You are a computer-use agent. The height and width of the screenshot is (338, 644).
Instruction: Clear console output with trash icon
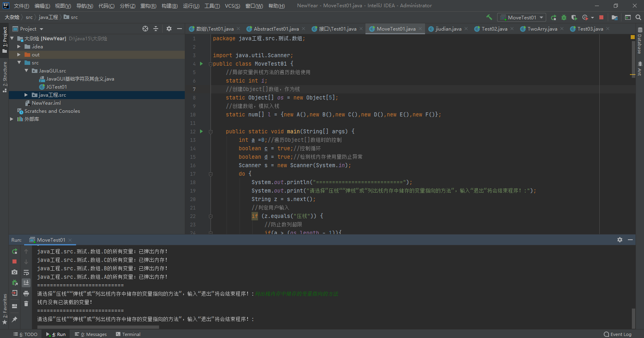tap(26, 304)
